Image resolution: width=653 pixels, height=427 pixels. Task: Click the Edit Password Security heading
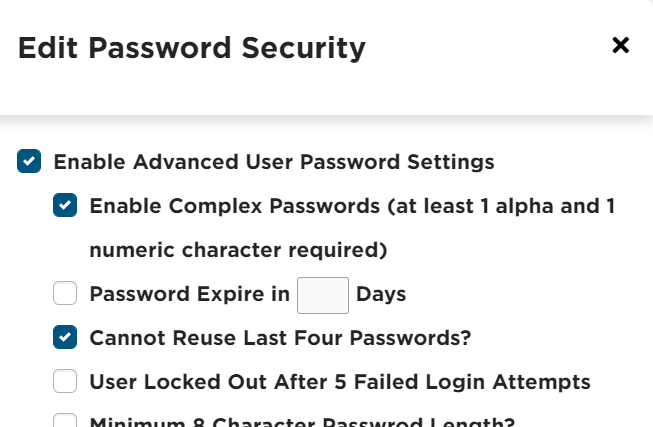click(191, 47)
